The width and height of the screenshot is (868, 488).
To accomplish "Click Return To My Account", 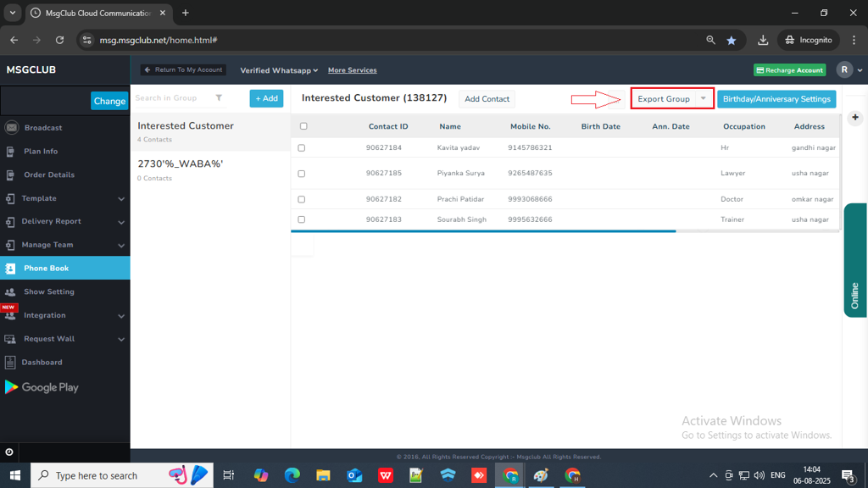I will pos(183,69).
